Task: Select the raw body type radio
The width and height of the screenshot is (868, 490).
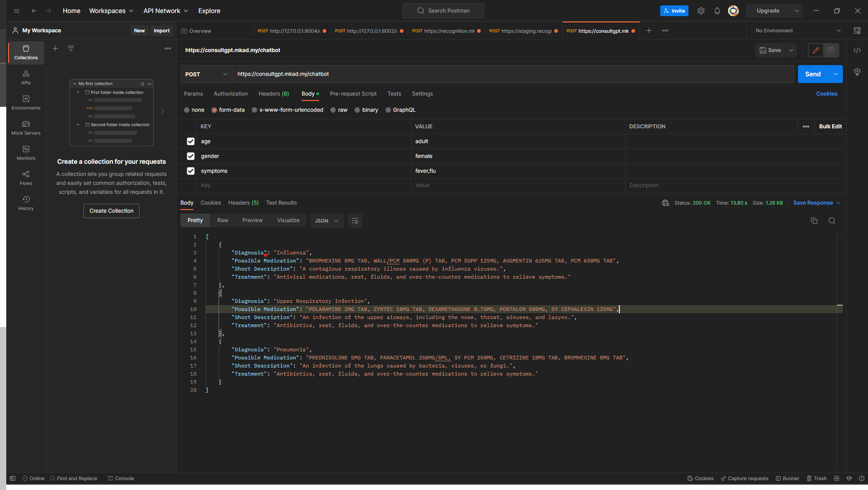Action: tap(333, 110)
